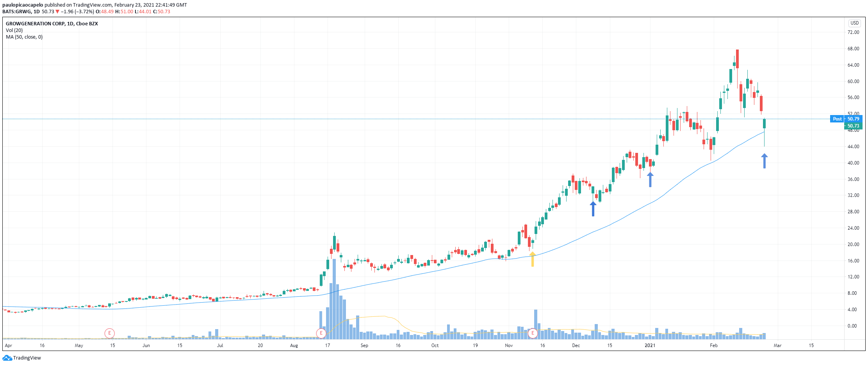This screenshot has width=868, height=365.
Task: Click the BATS:GRWG, 1D symbol header
Action: point(21,12)
